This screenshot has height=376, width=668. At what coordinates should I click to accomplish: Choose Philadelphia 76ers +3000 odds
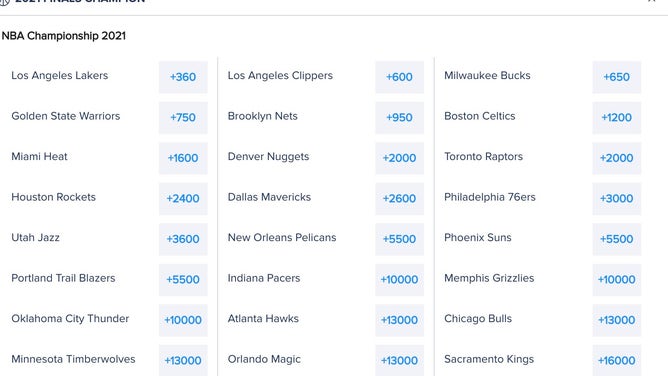[616, 198]
